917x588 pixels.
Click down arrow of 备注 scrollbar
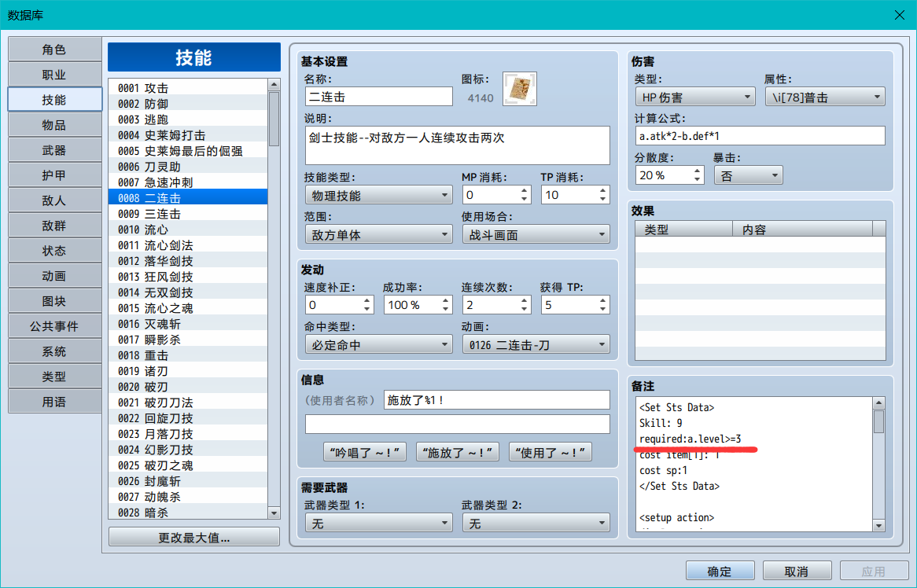(x=878, y=525)
